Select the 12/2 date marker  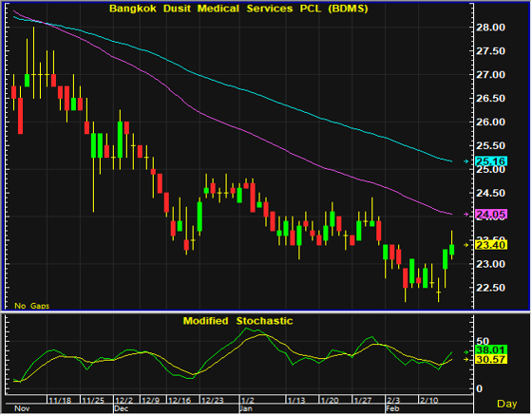pyautogui.click(x=123, y=400)
